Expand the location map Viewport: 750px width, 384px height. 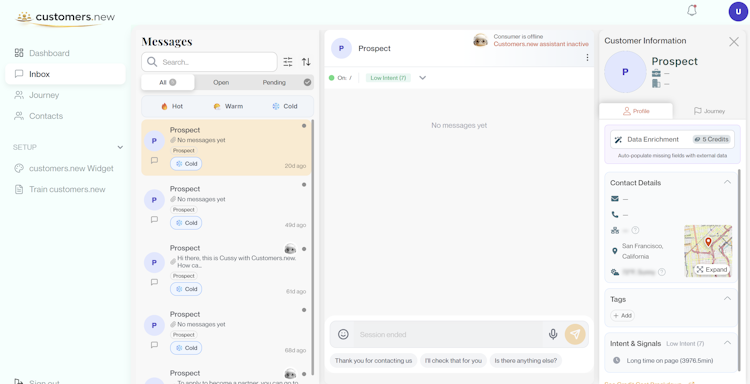pyautogui.click(x=712, y=270)
